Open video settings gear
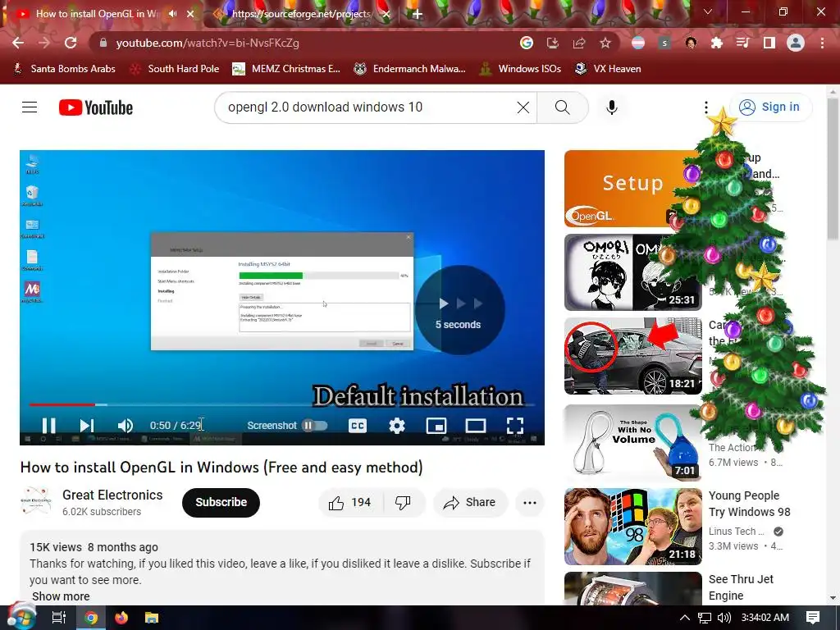This screenshot has width=840, height=630. [x=397, y=426]
